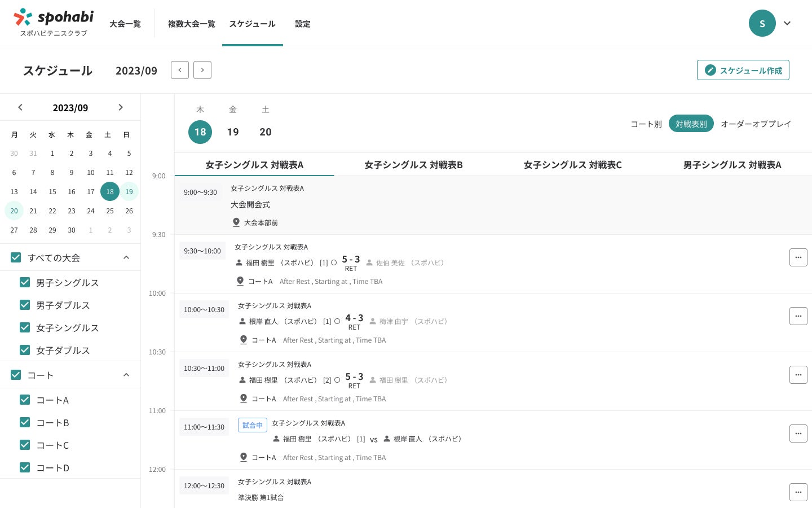This screenshot has width=812, height=508.
Task: Open more options for 11:00~11:30 match
Action: (798, 433)
